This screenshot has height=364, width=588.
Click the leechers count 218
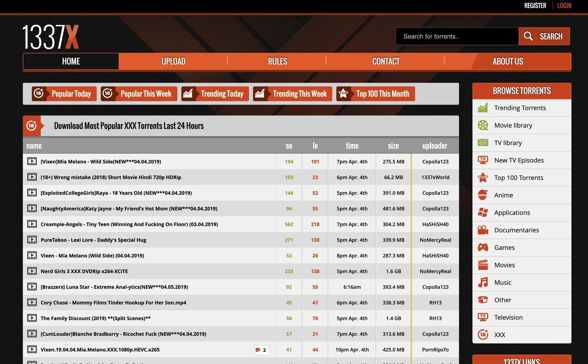point(315,224)
